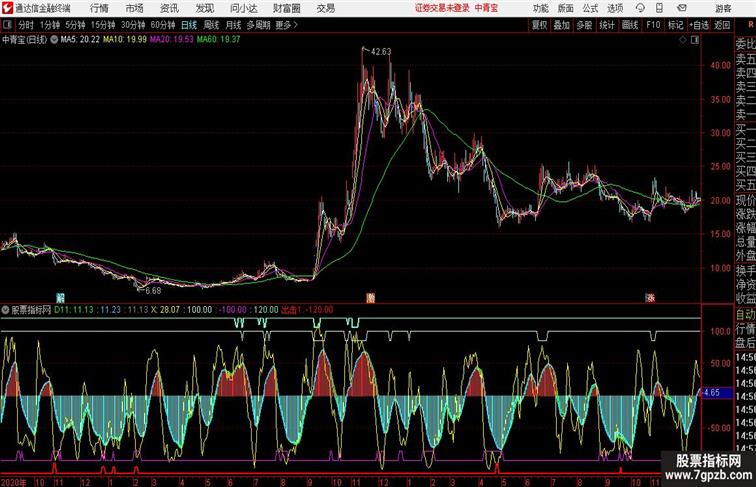This screenshot has width=756, height=487.
Task: Click the X: 28.07 indicator value
Action: click(165, 310)
